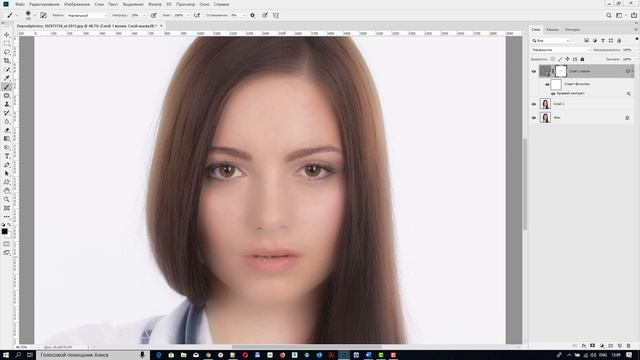Switch to the Paths tab

click(572, 30)
